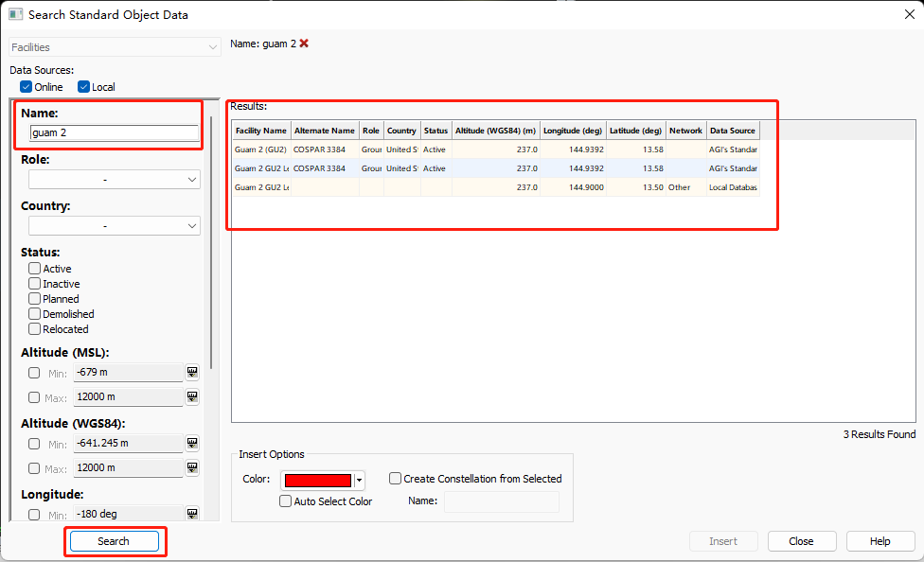Open unit calculator for Longitude Min
The height and width of the screenshot is (562, 924).
[192, 514]
